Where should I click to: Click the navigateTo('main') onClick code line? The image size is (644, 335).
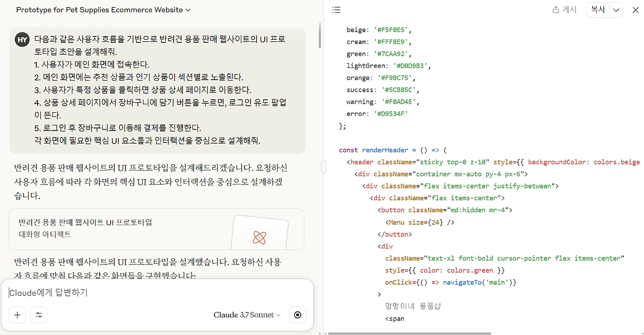451,283
